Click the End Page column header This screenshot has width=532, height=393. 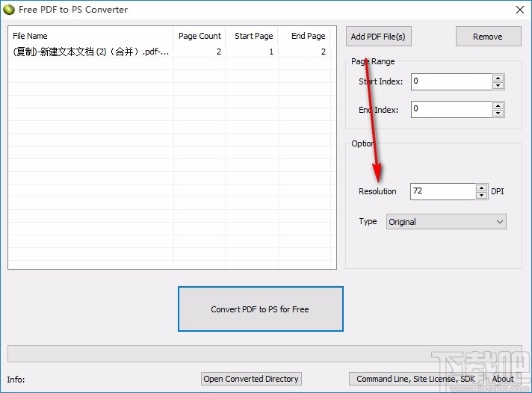click(304, 36)
